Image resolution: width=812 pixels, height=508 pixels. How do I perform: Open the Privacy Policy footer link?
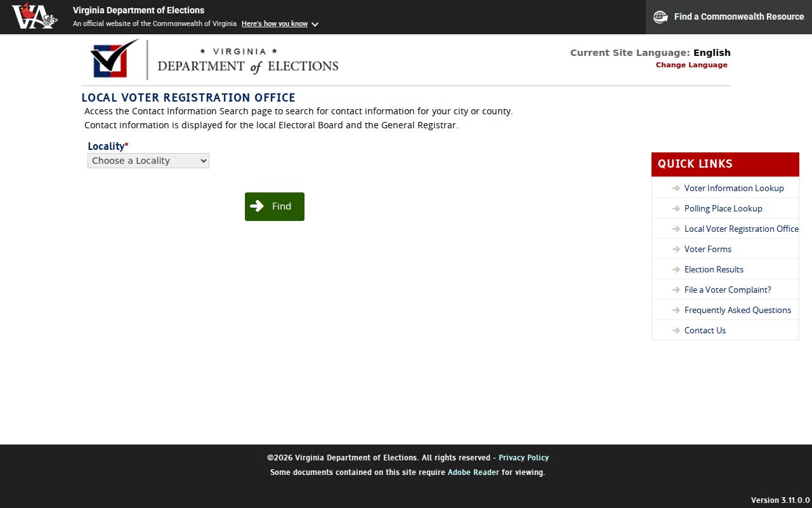tap(523, 458)
